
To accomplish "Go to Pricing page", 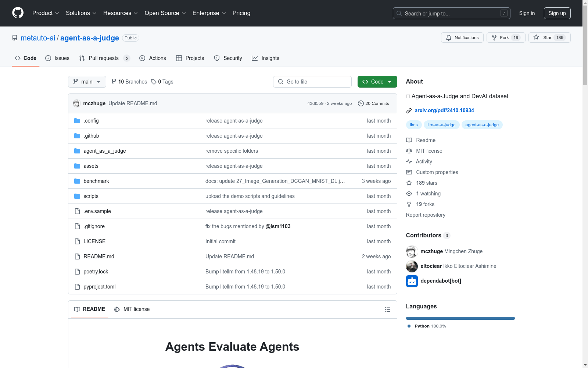I will (x=241, y=13).
